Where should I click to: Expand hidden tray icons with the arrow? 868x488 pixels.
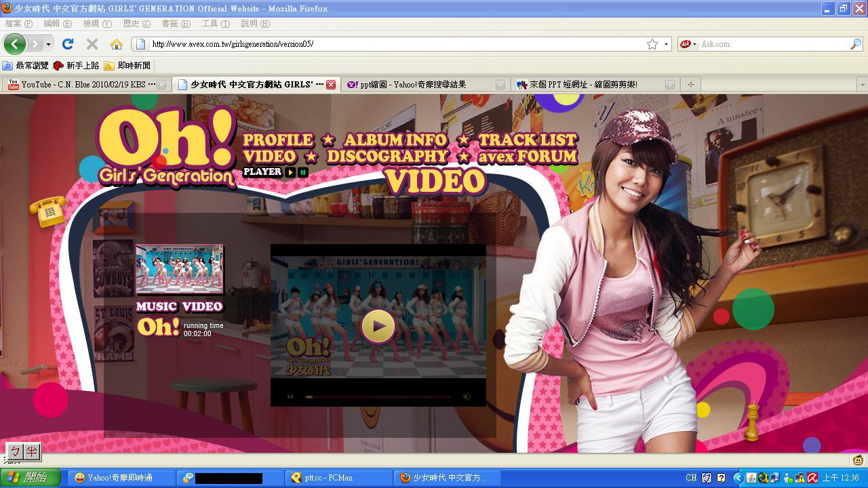tap(738, 478)
